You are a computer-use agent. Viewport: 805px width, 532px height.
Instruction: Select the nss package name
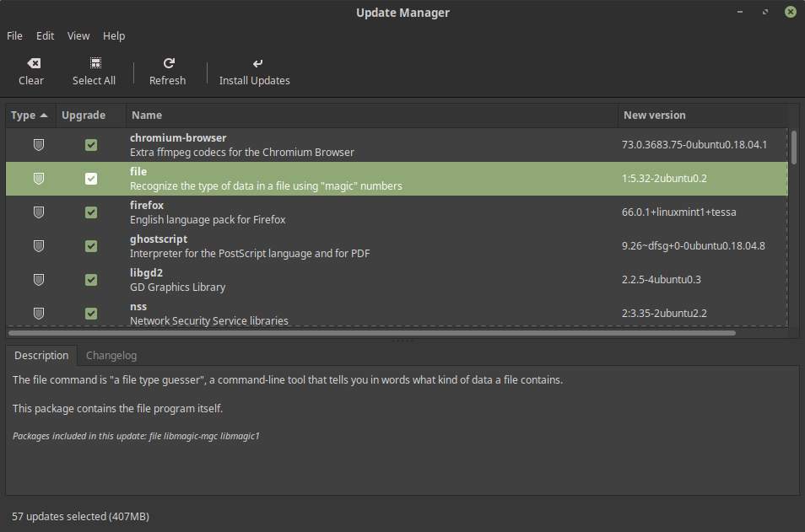click(138, 307)
